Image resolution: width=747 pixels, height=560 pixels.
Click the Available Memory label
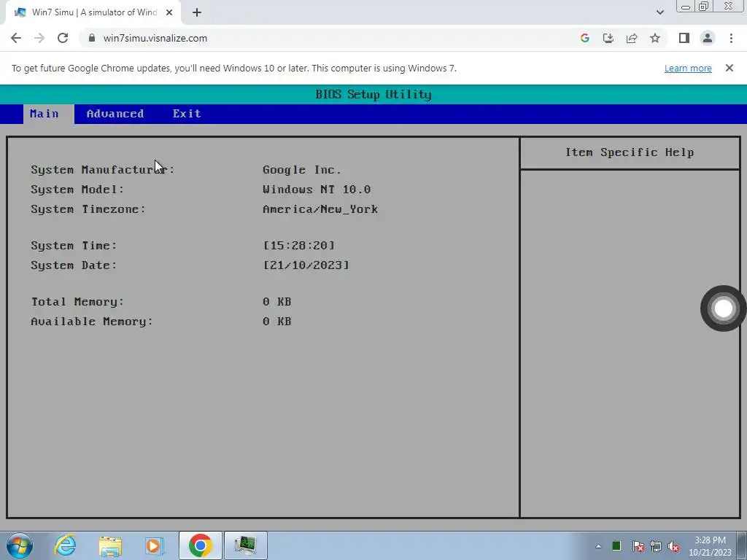[92, 322]
